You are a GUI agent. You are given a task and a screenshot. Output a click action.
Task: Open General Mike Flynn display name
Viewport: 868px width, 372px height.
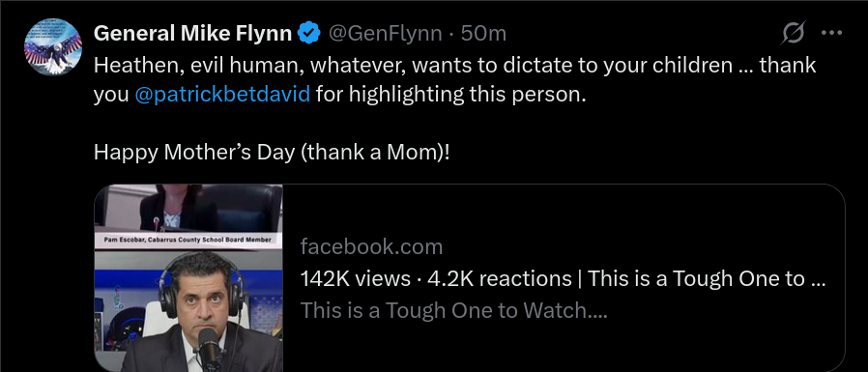point(192,34)
